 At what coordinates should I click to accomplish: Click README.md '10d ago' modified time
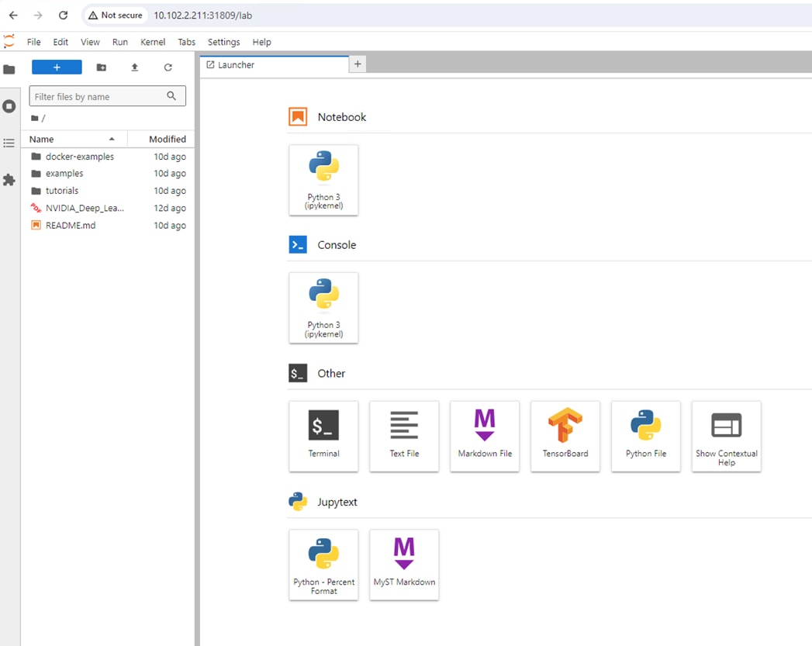[170, 225]
